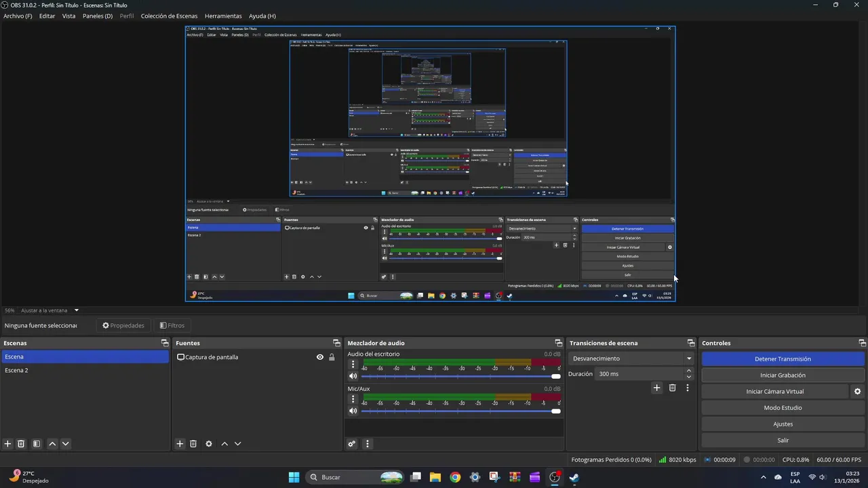Toggle visibility of Captura de pantalla source
The height and width of the screenshot is (488, 868).
320,357
